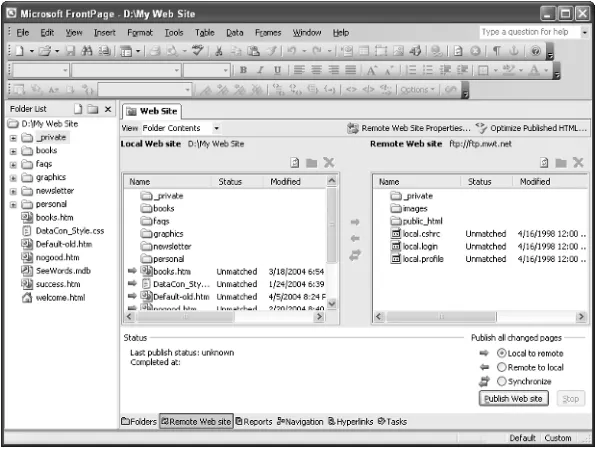Click the Save icon in the toolbar
Screen dimensions: 598x450
(x=70, y=51)
